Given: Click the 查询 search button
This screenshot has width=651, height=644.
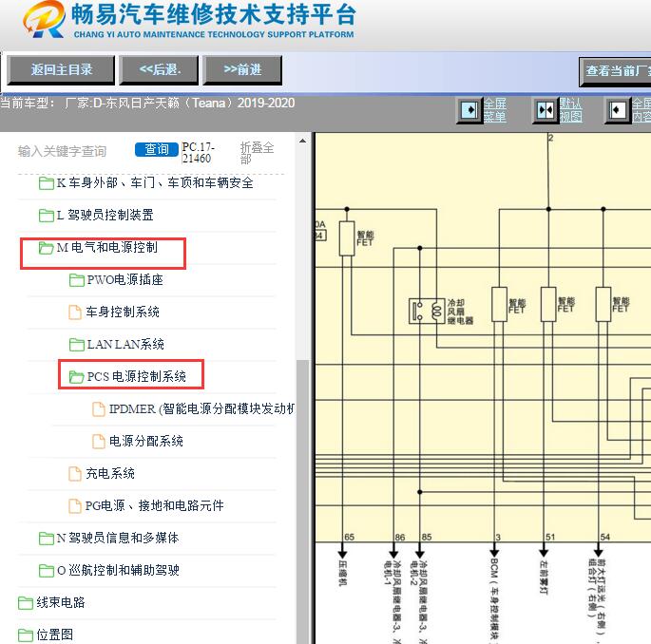Looking at the screenshot, I should tap(157, 149).
